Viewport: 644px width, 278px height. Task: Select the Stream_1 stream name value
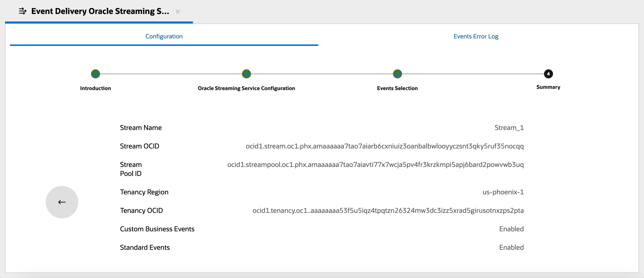click(509, 128)
